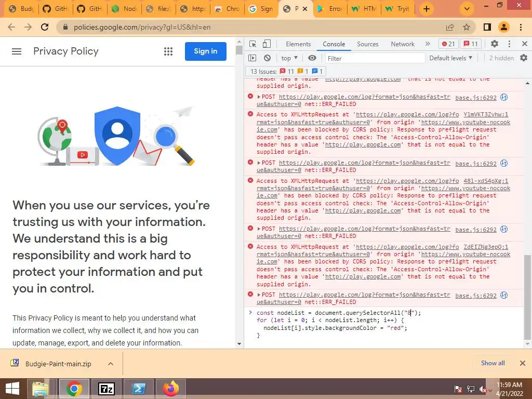Show more DevTools tabs via chevron
Viewport: 532px width, 399px height.
428,44
